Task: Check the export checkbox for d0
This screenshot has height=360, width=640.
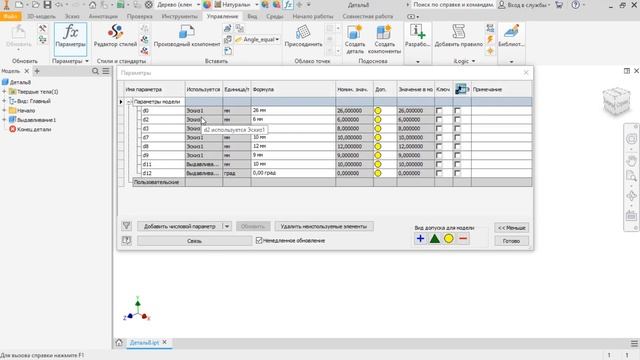Action: click(x=457, y=111)
